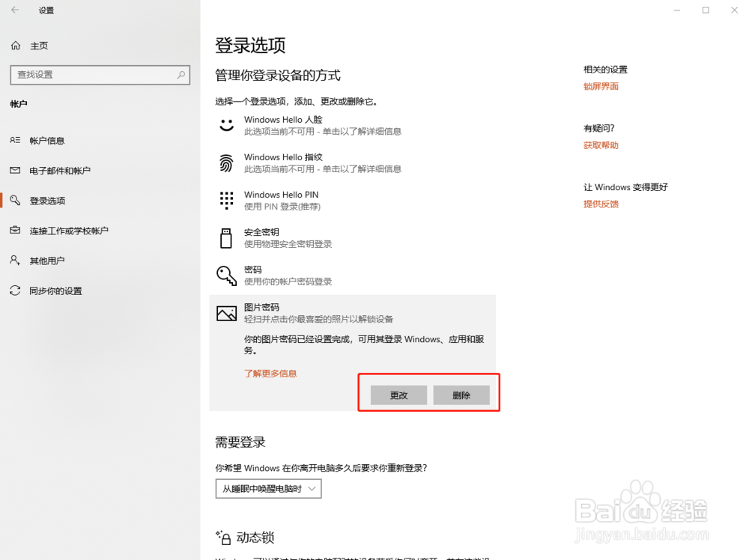Select the Windows Hello 指纹 option title

[x=283, y=157]
